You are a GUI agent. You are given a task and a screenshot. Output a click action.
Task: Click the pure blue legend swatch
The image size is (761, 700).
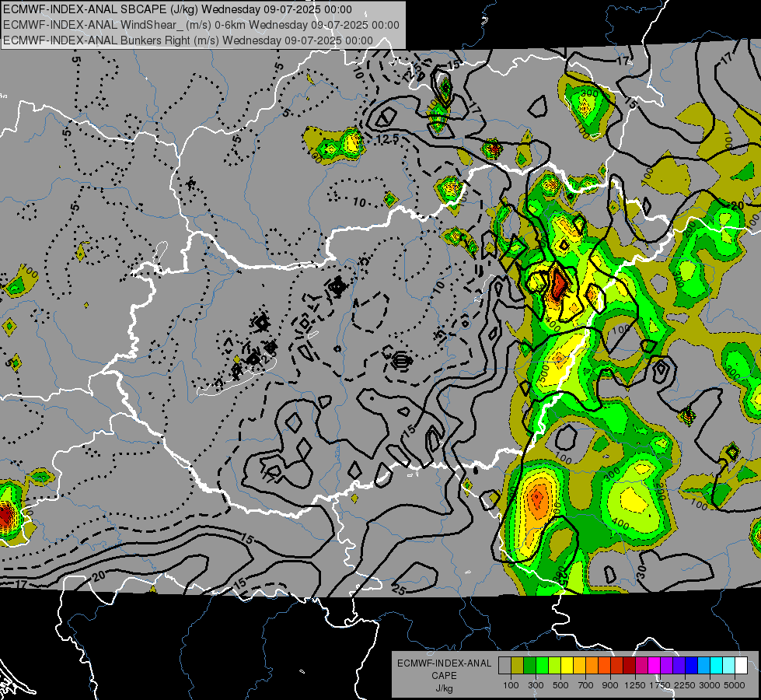pos(692,666)
